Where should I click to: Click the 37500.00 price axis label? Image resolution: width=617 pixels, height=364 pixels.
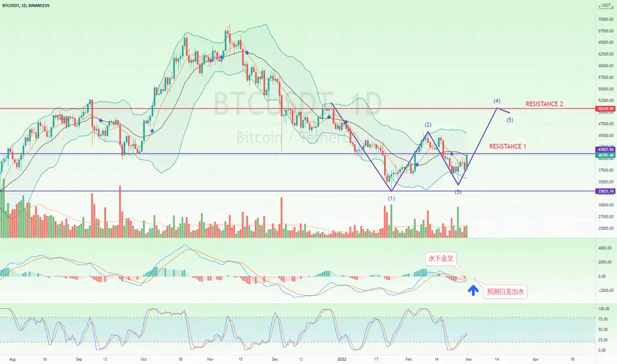pos(606,170)
